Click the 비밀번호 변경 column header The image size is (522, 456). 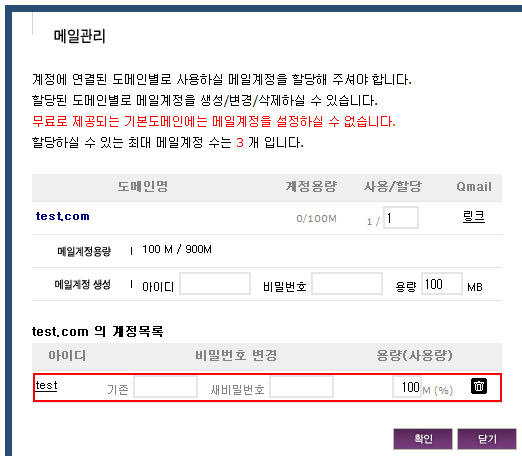(236, 355)
